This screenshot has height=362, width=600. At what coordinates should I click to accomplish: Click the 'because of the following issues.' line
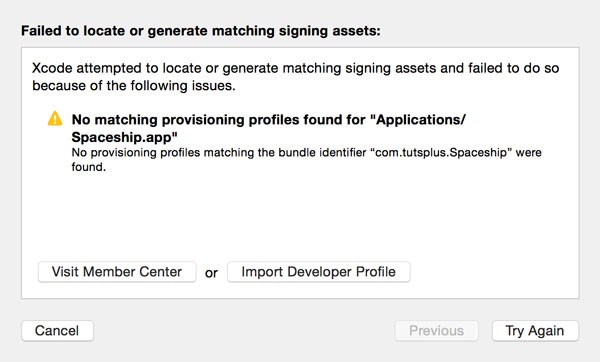coord(134,86)
